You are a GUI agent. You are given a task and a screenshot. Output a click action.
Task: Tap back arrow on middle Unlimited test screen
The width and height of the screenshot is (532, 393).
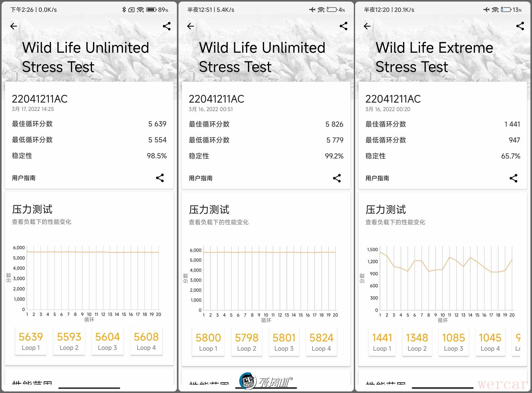(190, 26)
